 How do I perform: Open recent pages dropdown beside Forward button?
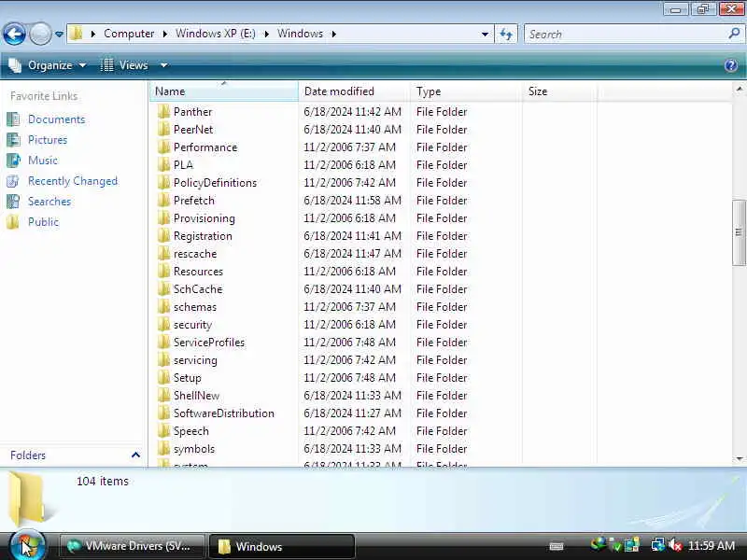(59, 35)
